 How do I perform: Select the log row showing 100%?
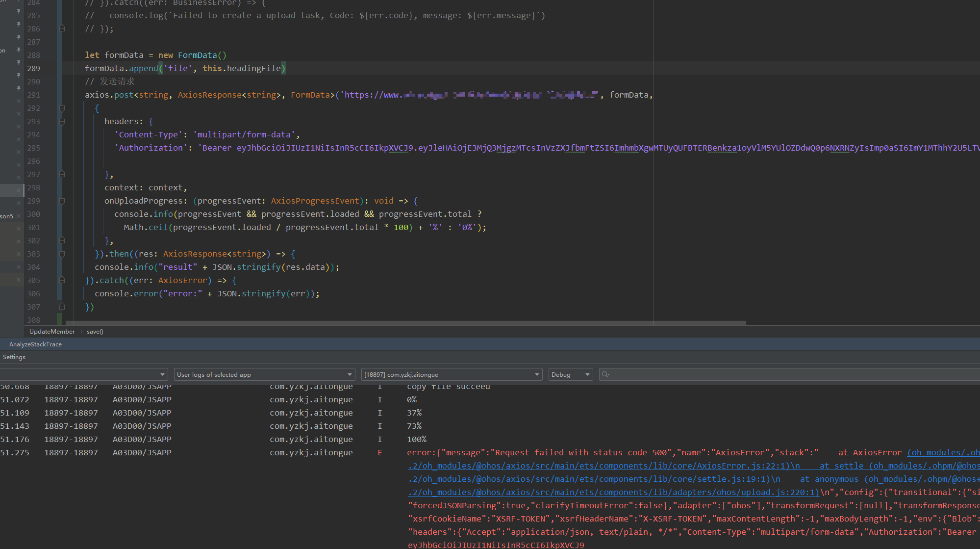tap(490, 439)
